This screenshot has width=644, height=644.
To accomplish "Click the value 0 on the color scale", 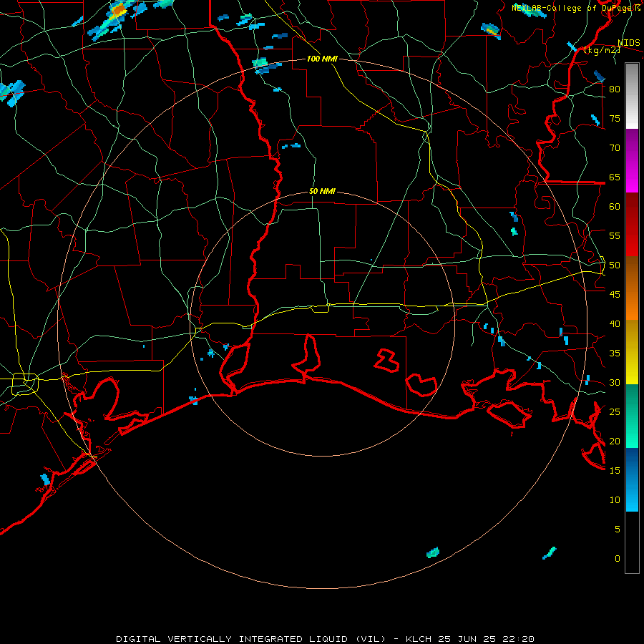I will point(618,559).
